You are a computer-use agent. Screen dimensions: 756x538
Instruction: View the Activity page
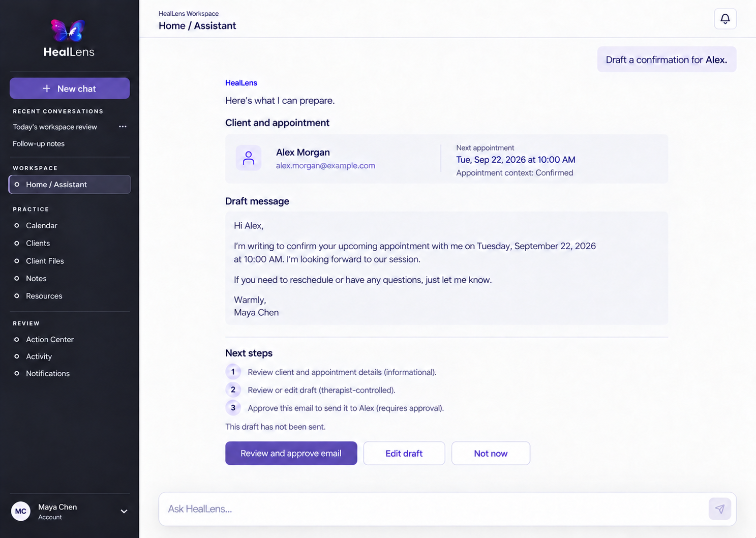pos(39,356)
